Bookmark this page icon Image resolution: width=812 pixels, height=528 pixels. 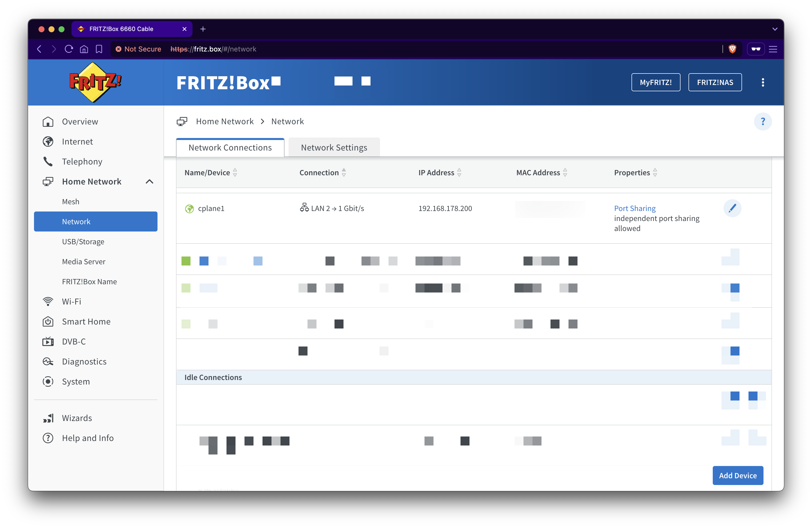click(99, 49)
